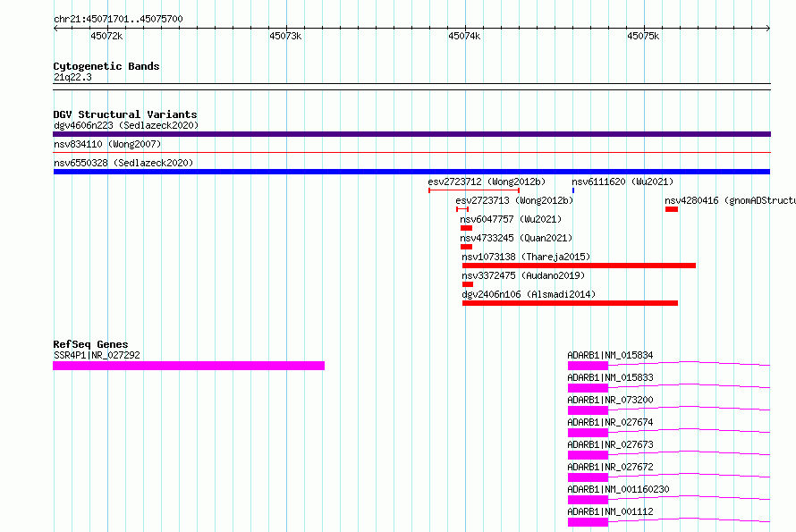Select the long red dgv2406n106 variant bar
Image resolution: width=796 pixels, height=532 pixels.
(x=570, y=303)
